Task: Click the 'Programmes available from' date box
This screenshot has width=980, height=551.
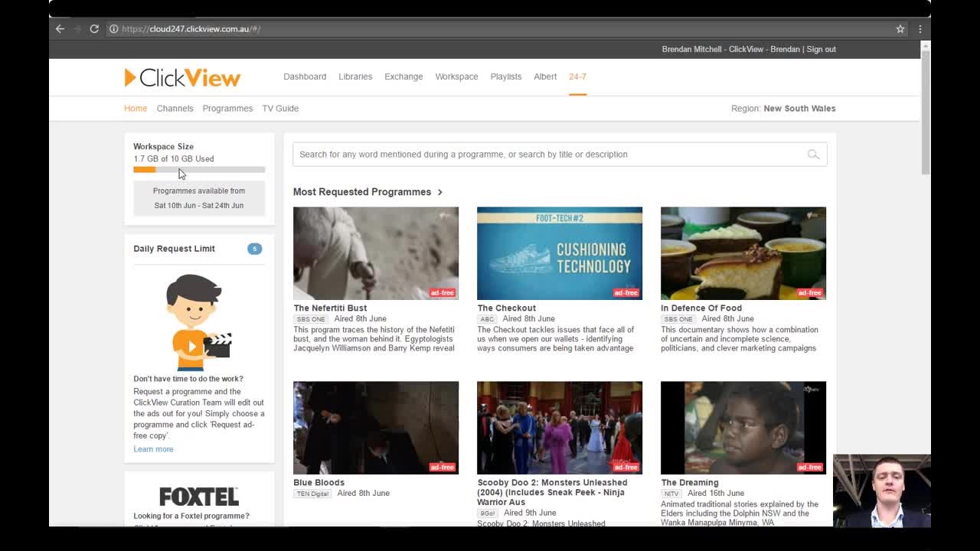Action: point(199,198)
